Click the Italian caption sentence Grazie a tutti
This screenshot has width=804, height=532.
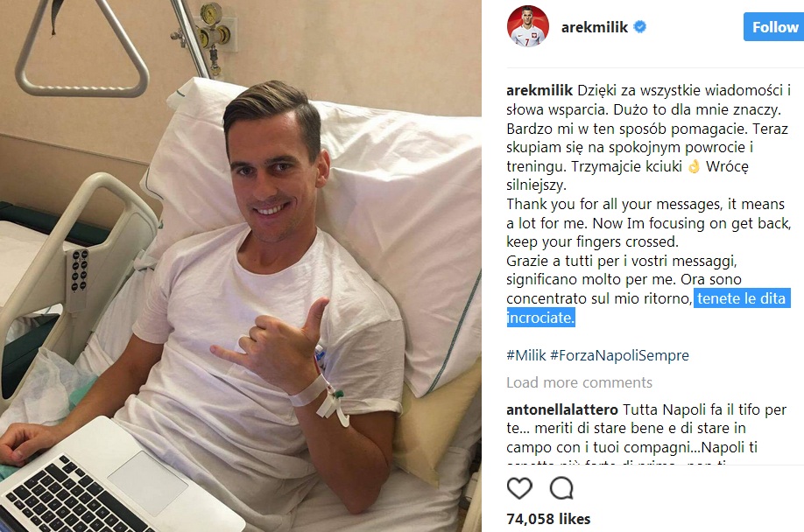coord(649,290)
